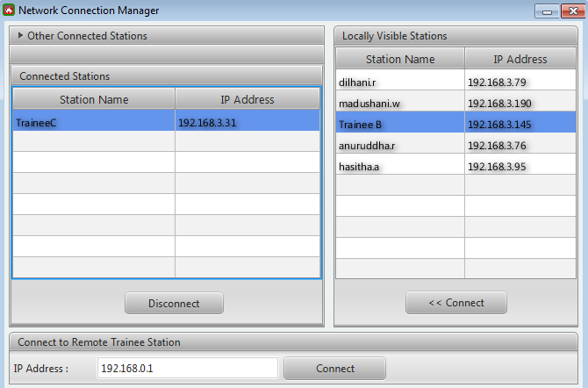Focus the remote IP Address input field
This screenshot has height=388, width=588.
188,368
